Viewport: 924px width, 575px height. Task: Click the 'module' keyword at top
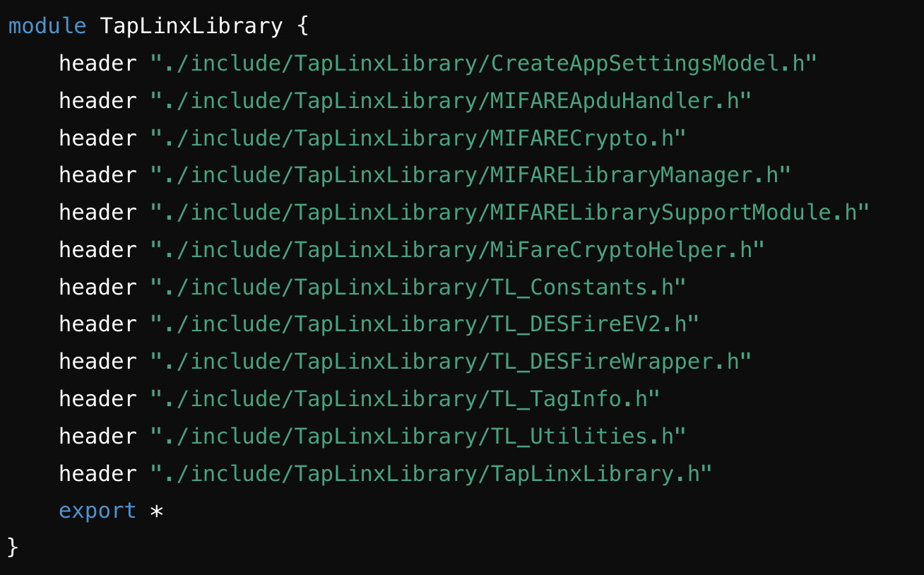47,26
